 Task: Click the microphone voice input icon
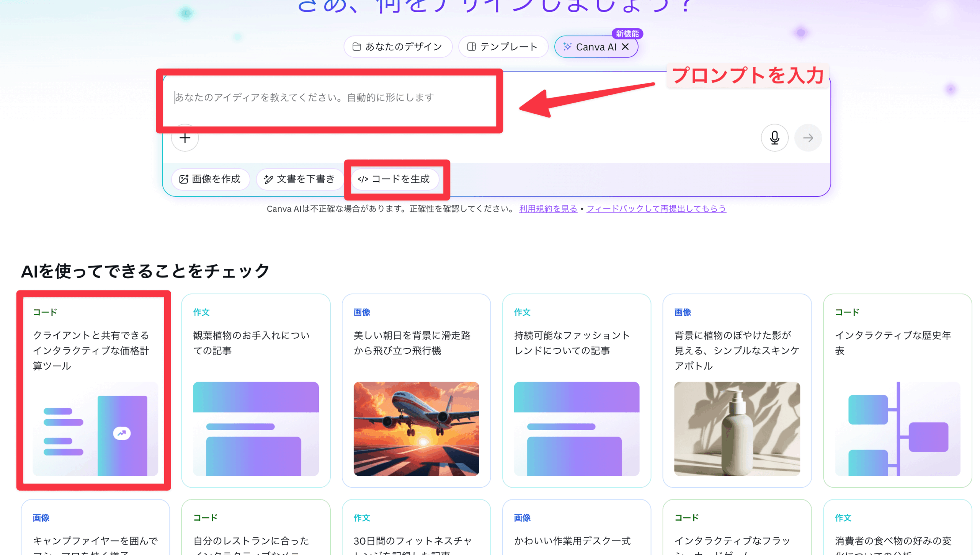click(774, 138)
